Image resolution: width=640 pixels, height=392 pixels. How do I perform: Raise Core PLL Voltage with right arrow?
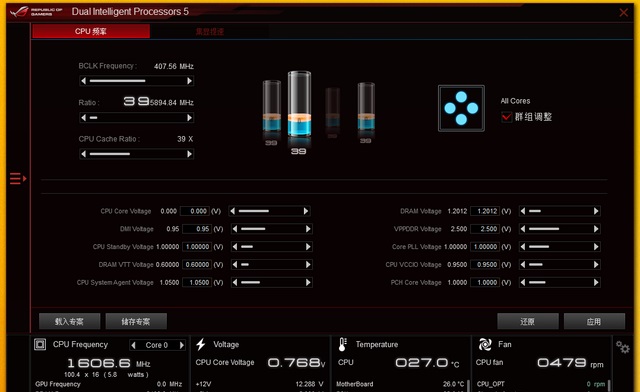click(596, 247)
